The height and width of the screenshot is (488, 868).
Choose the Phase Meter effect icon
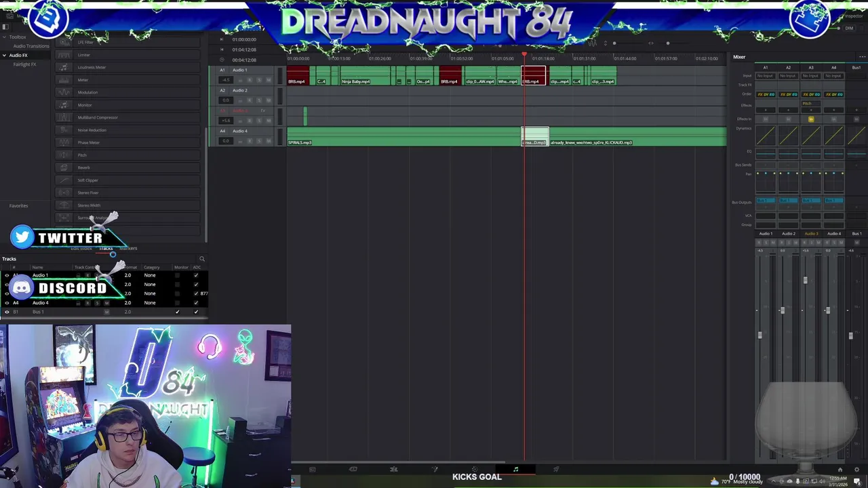(64, 142)
